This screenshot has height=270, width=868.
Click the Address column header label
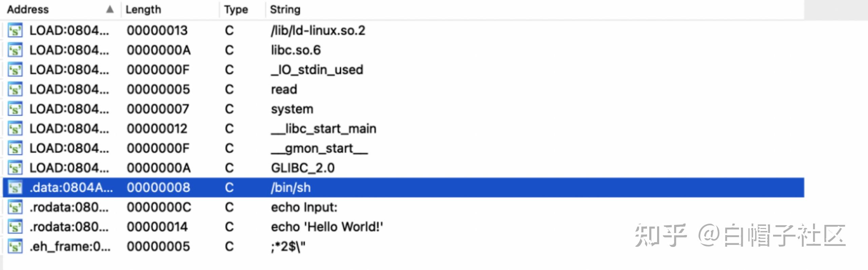tap(28, 9)
